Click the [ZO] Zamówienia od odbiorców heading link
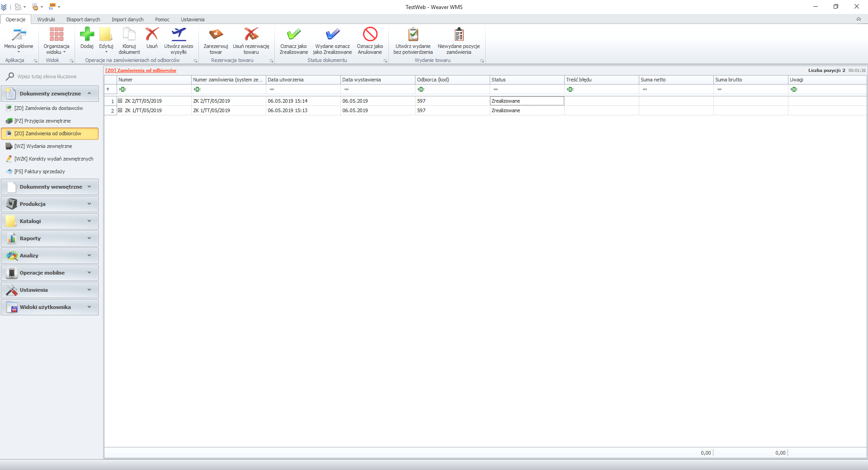 pos(141,71)
